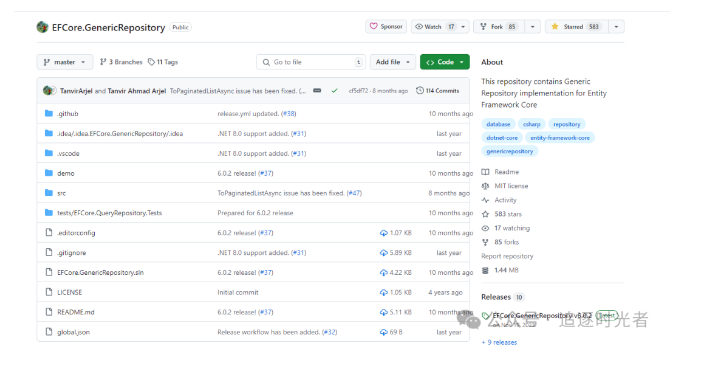718x366 pixels.
Task: Click the fork icon beside 85 forks
Action: point(485,242)
